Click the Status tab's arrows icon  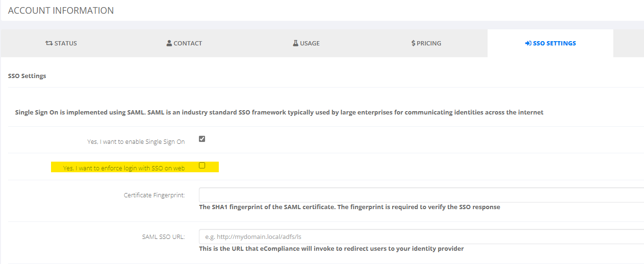[49, 43]
